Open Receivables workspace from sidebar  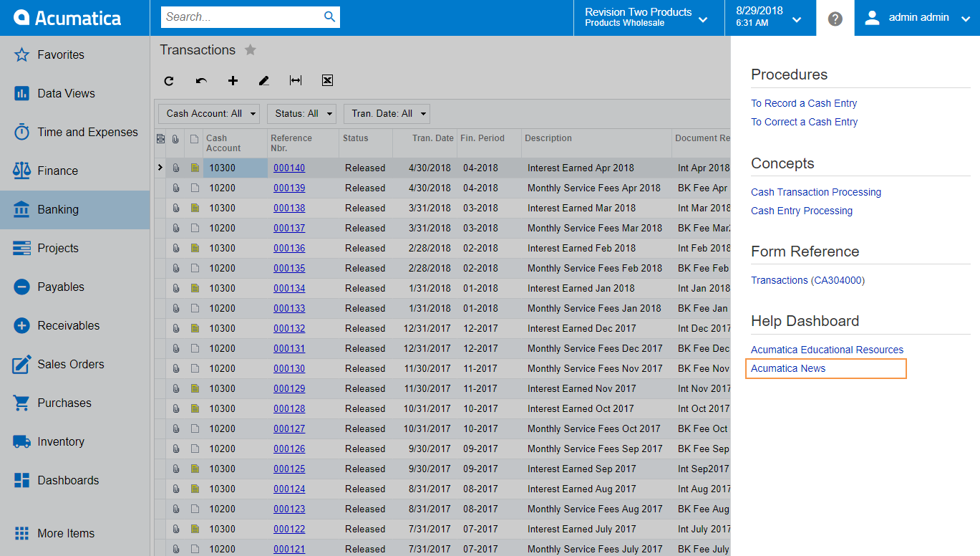point(68,325)
